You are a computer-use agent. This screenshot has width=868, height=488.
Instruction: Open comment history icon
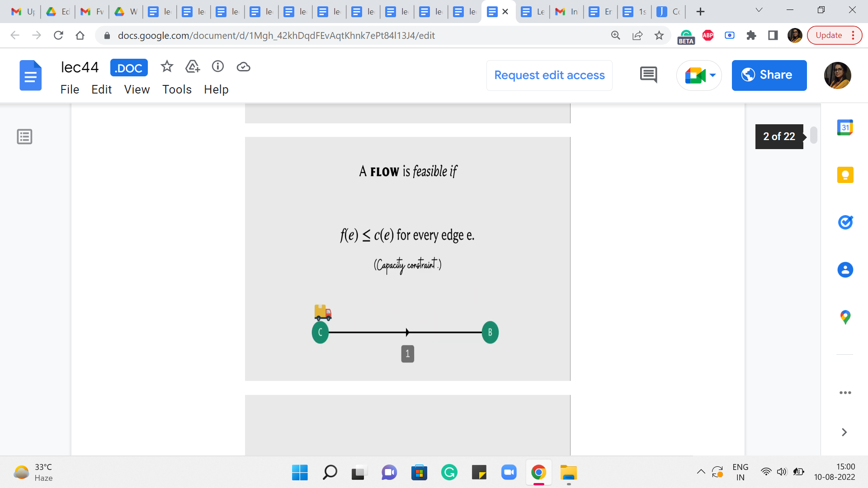coord(648,75)
